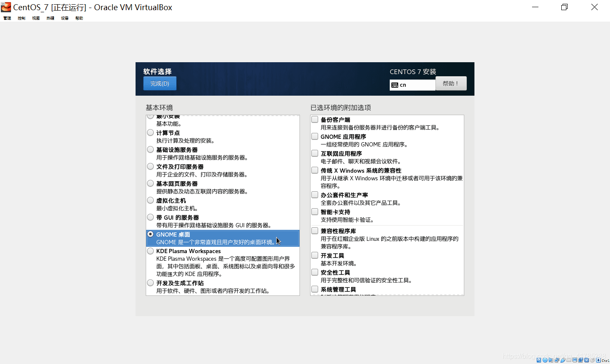
Task: Open the 帮助 menu in VirtualBox
Action: [x=79, y=18]
